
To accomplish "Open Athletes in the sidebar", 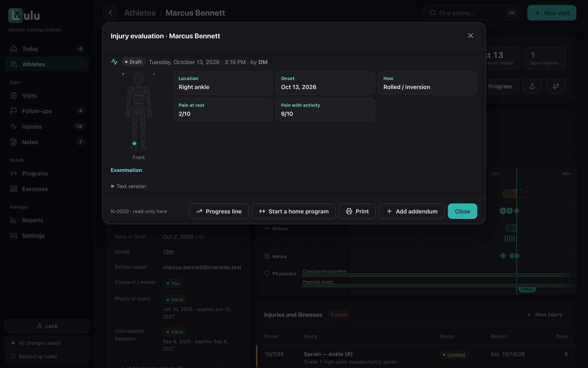I will click(x=47, y=64).
